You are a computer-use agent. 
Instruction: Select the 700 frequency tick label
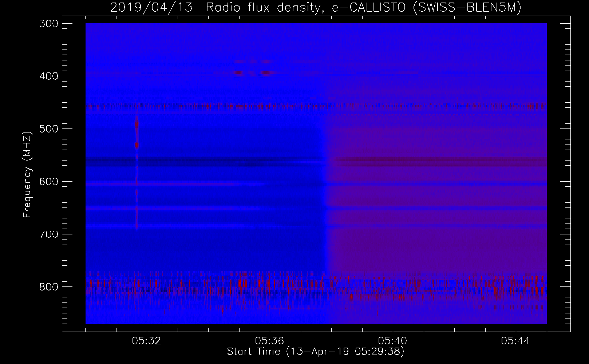pyautogui.click(x=48, y=234)
